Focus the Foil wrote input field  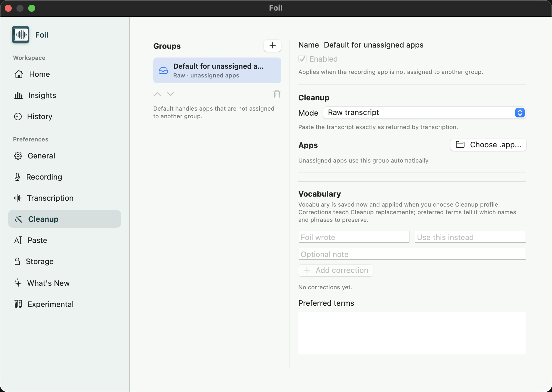coord(354,237)
